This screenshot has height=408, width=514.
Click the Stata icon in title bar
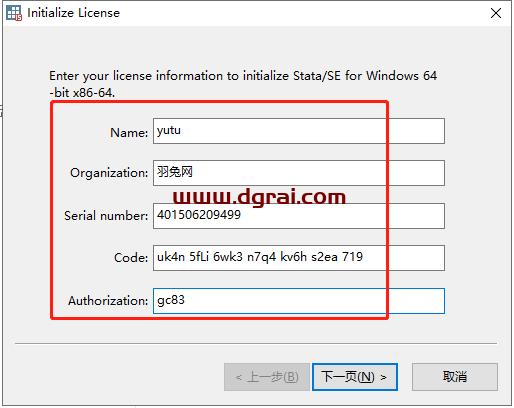(14, 13)
